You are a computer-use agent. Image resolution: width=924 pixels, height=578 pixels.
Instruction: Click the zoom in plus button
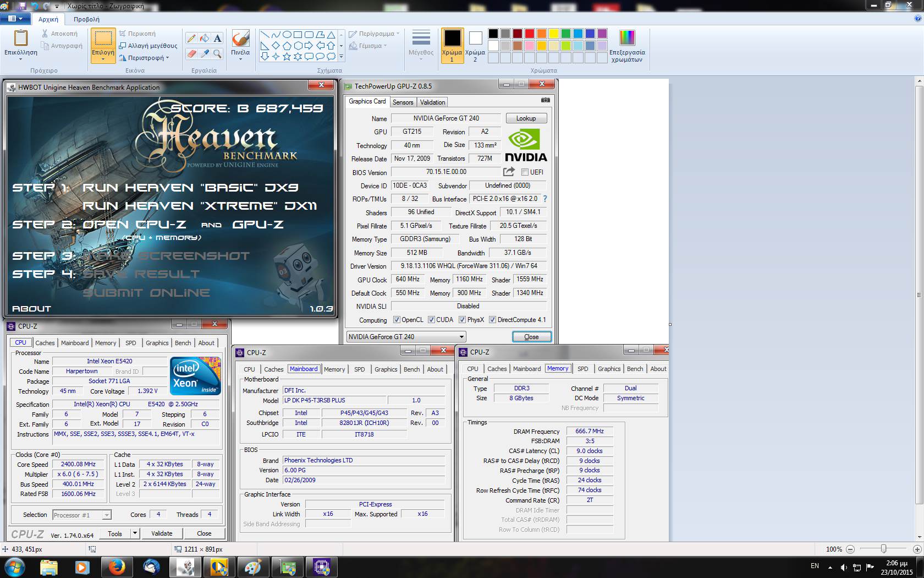(x=916, y=549)
